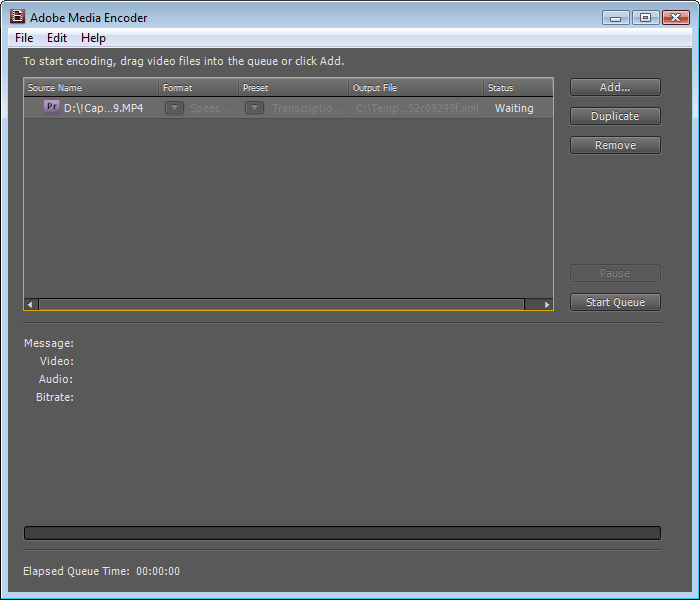Click the Video: label
The width and height of the screenshot is (700, 600).
tap(57, 361)
